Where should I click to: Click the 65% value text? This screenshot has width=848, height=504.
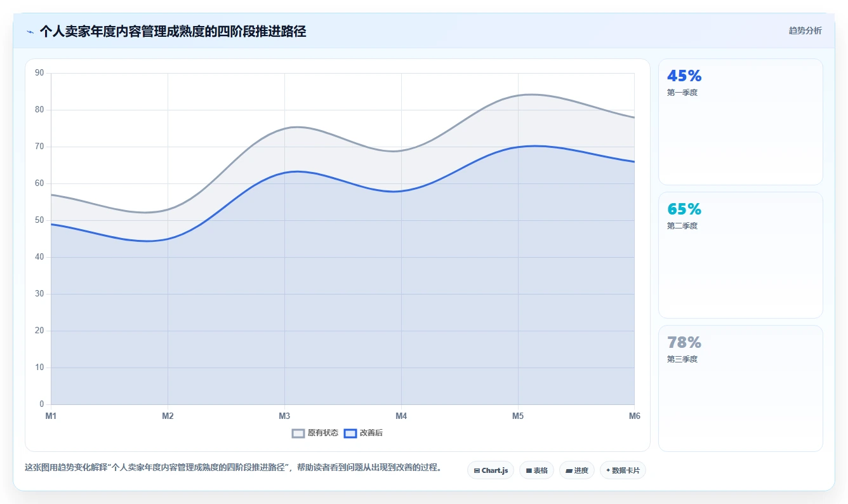point(684,209)
